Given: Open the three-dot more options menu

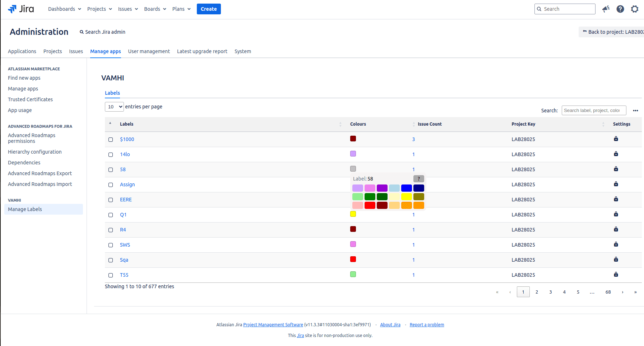Looking at the screenshot, I should (x=635, y=111).
